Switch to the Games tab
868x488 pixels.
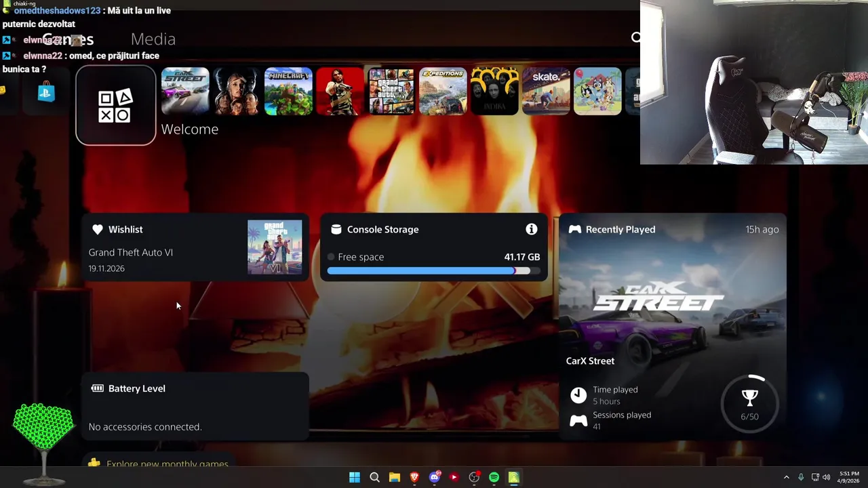pos(68,39)
